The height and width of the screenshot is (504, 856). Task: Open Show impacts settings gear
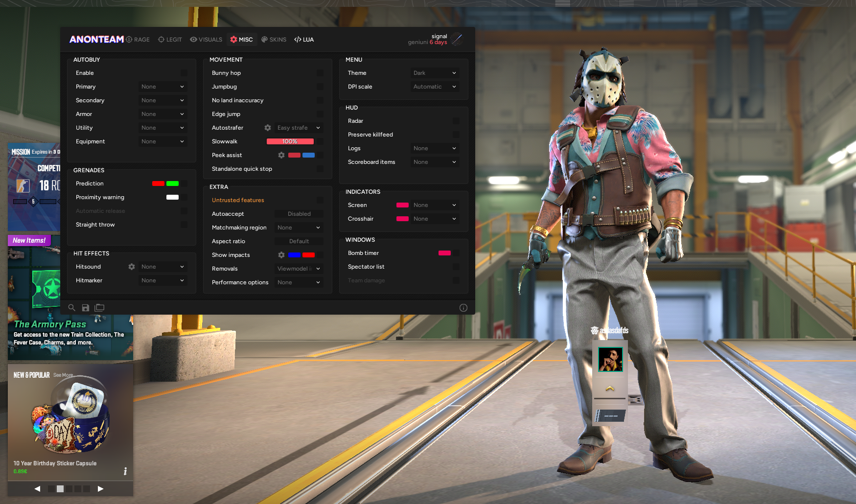click(x=281, y=255)
